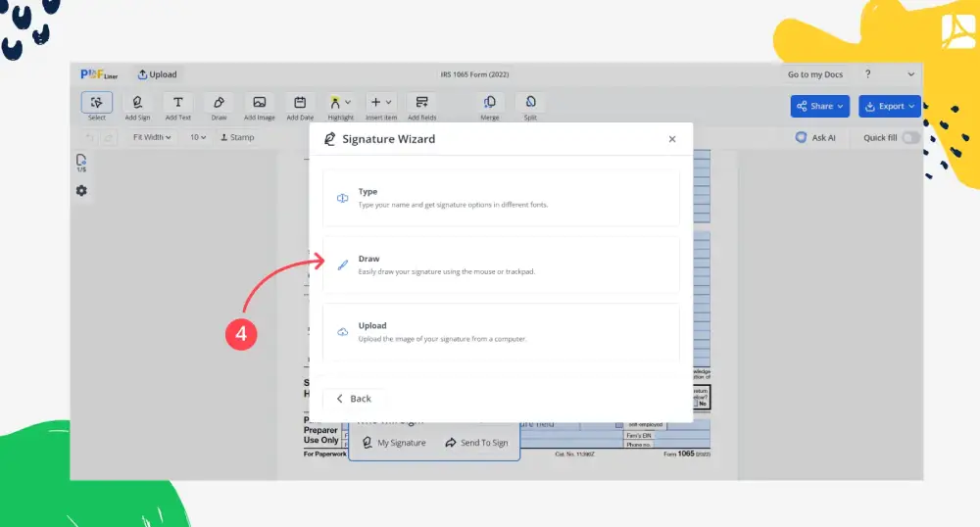Image resolution: width=980 pixels, height=527 pixels.
Task: Close the Signature Wizard dialog
Action: [x=672, y=139]
